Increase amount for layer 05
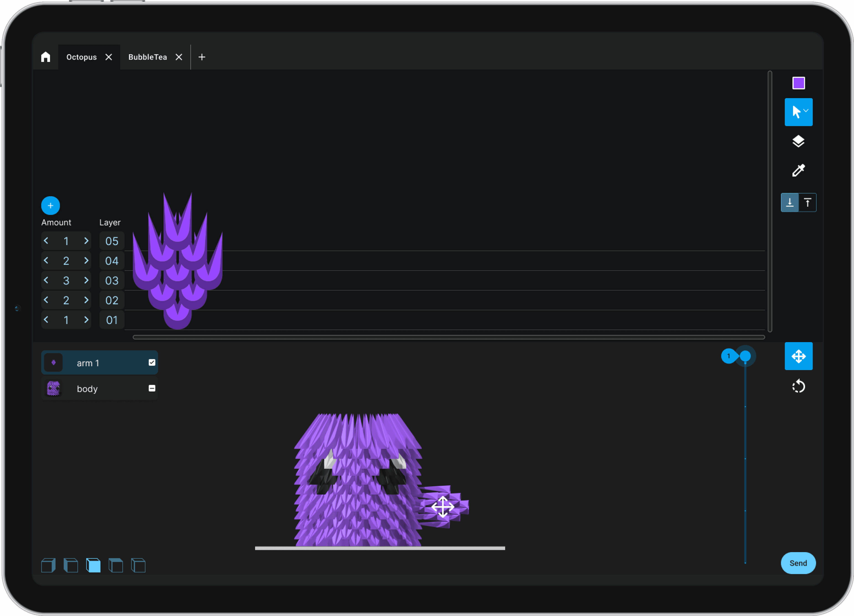Screen dimensions: 854x616 [86, 241]
